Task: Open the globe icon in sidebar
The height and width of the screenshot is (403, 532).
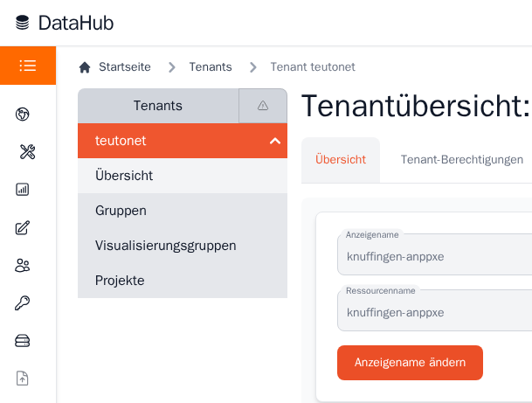Action: click(x=23, y=114)
